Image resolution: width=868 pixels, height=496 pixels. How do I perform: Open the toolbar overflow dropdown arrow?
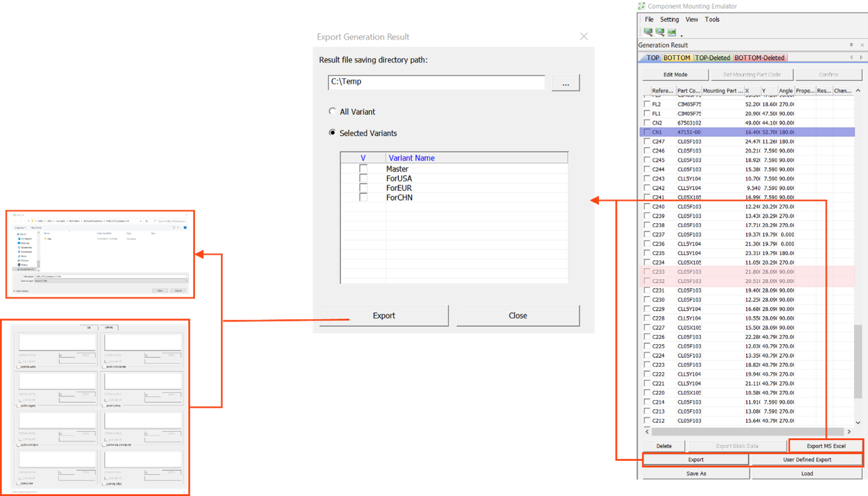coord(682,35)
